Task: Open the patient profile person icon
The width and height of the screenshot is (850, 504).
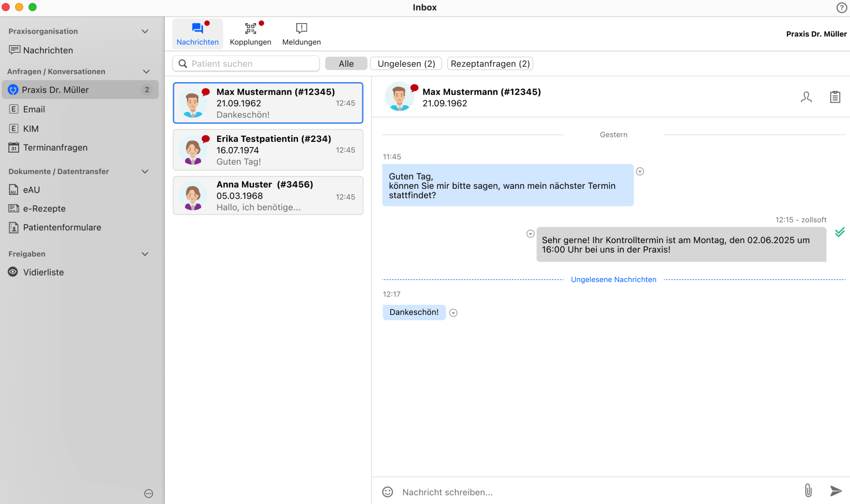Action: point(806,97)
